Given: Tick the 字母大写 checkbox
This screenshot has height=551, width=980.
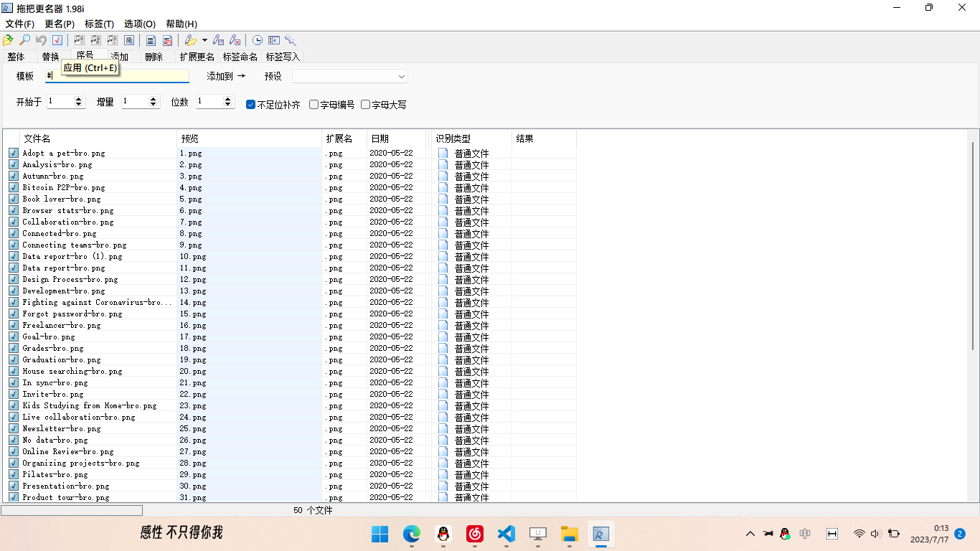Looking at the screenshot, I should point(365,105).
